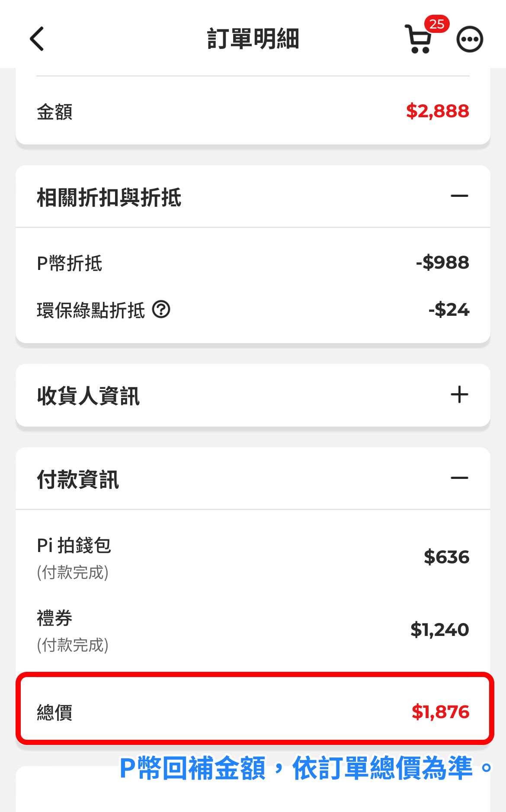Collapse payment info with minus icon
The image size is (506, 812).
tap(459, 478)
